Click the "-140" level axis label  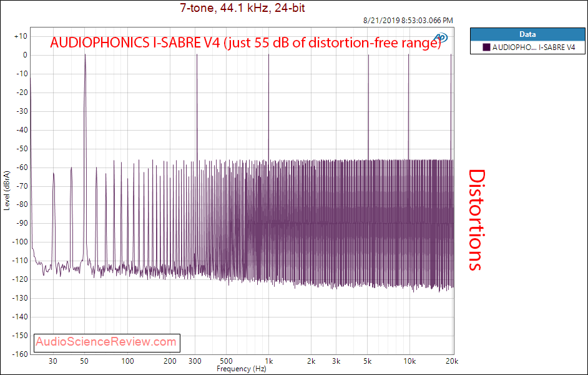pos(19,317)
